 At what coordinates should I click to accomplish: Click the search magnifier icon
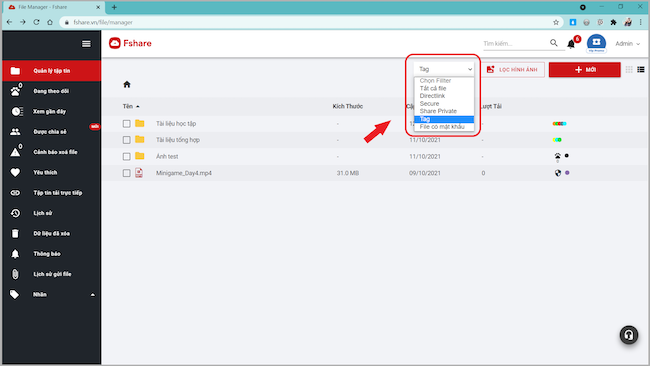click(x=554, y=43)
